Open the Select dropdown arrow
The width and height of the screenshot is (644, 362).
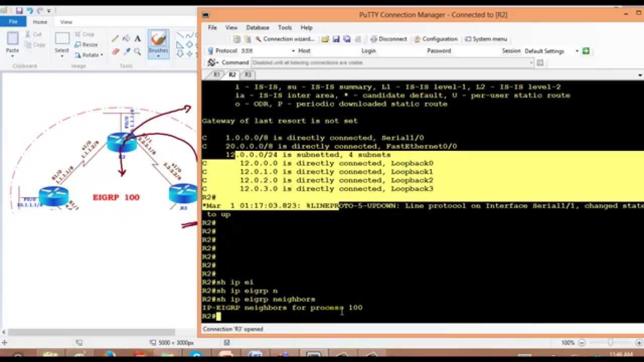62,56
